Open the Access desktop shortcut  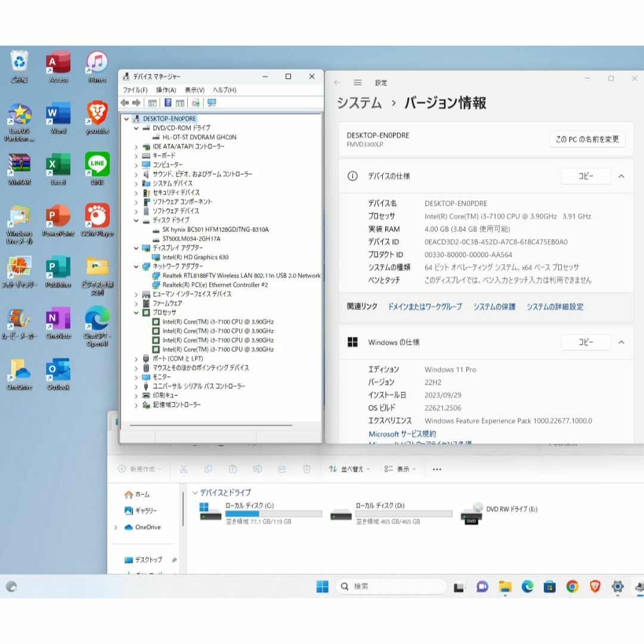(x=58, y=67)
